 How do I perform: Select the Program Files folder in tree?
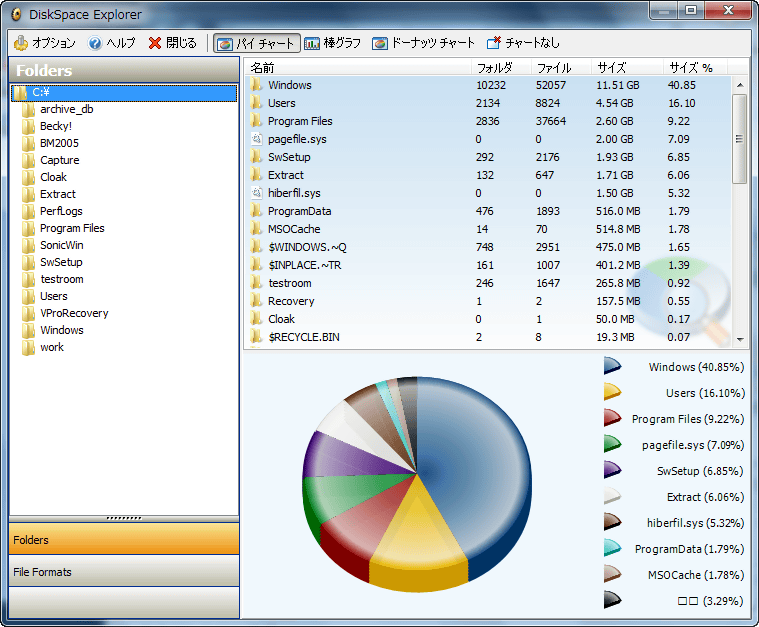pos(72,228)
